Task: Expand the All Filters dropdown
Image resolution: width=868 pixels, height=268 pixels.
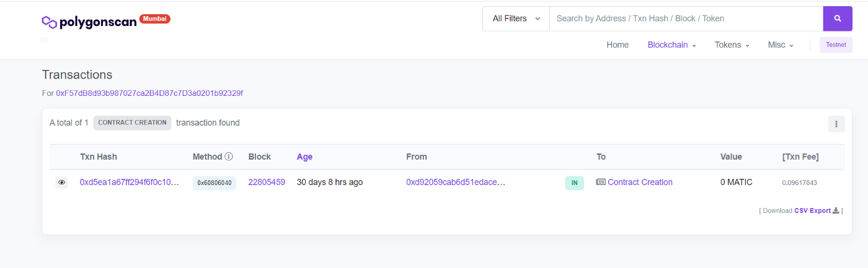Action: click(516, 19)
